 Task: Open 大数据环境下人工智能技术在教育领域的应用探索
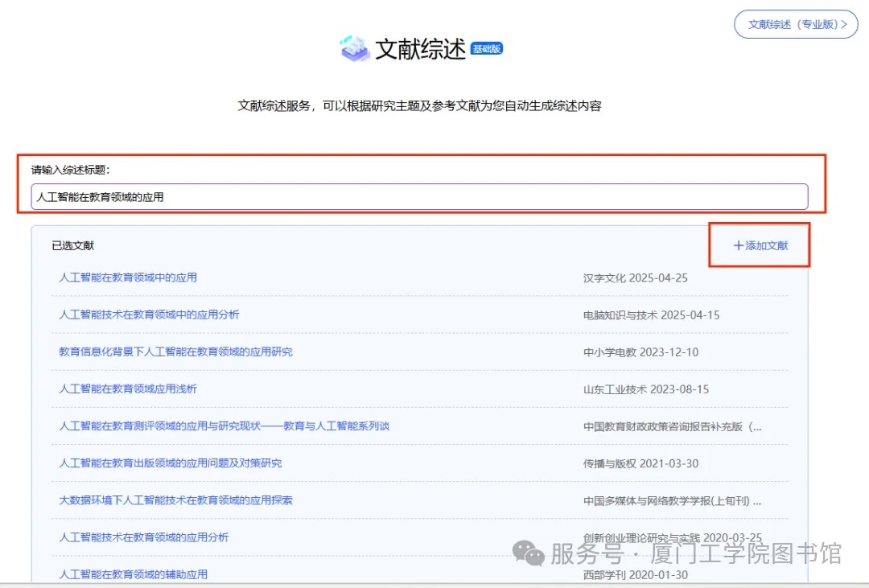tap(175, 500)
